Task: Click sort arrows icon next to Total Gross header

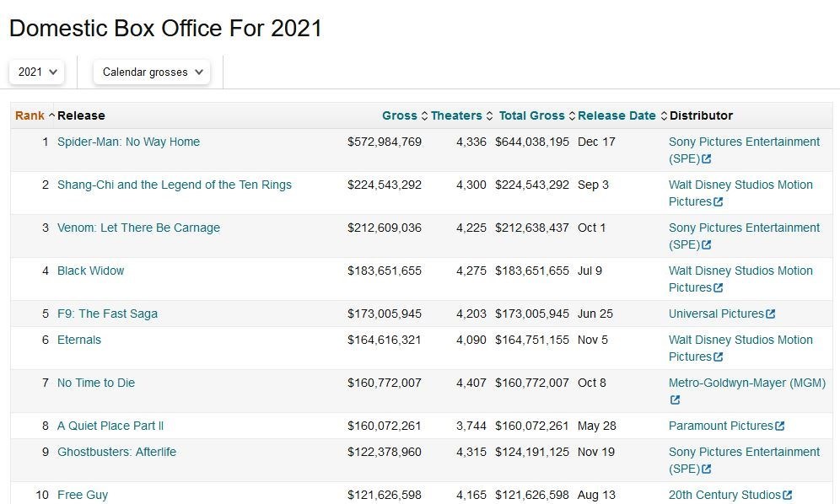Action: coord(572,116)
